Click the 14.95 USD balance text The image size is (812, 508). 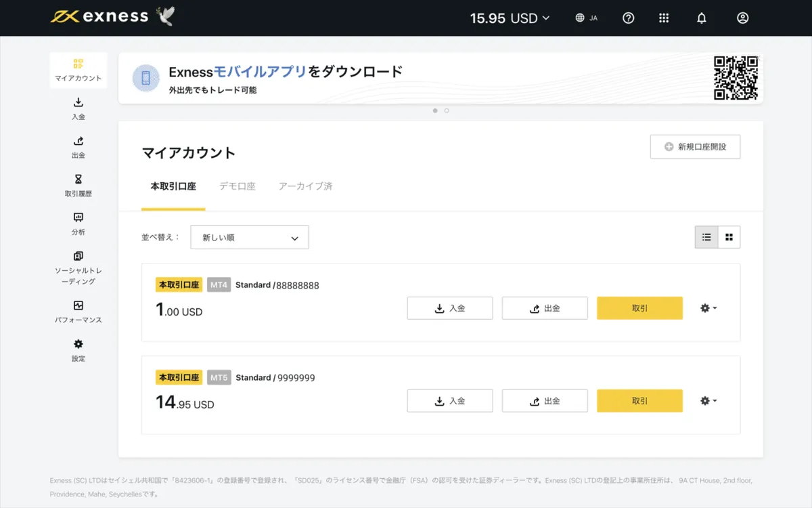coord(185,403)
